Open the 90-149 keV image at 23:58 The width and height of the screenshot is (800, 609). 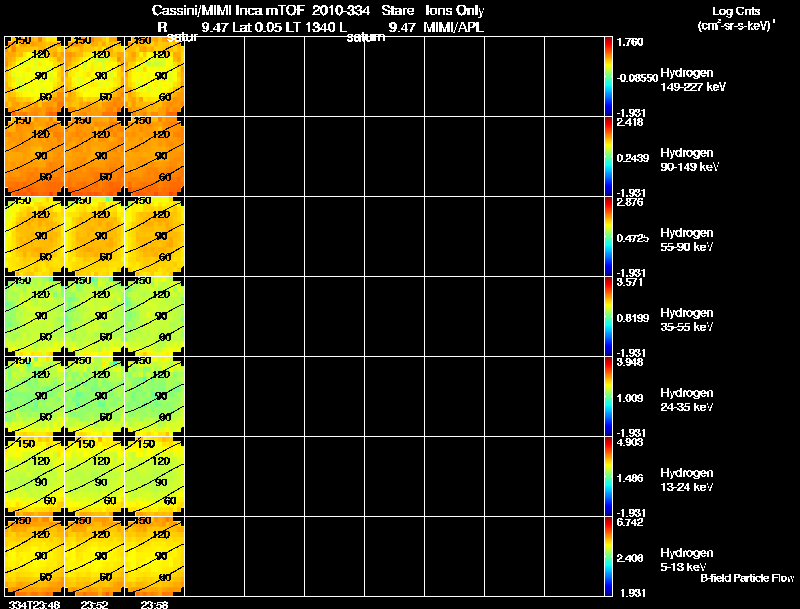[155, 156]
